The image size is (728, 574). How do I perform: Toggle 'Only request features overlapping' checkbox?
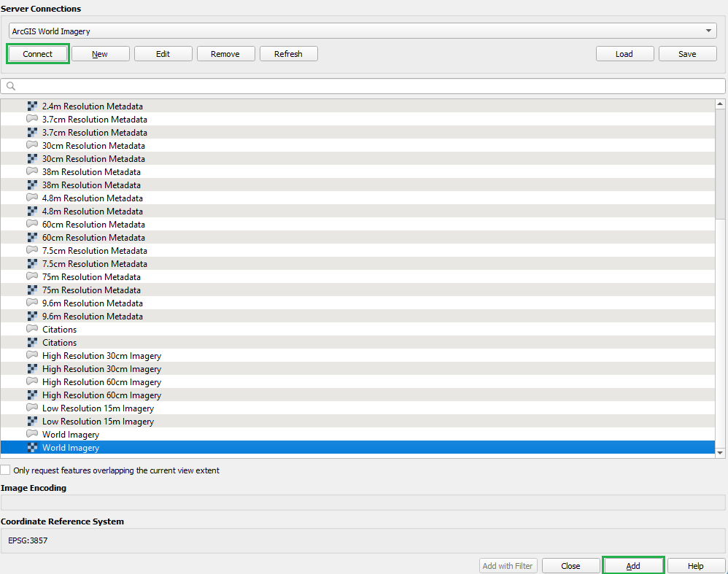coord(5,470)
